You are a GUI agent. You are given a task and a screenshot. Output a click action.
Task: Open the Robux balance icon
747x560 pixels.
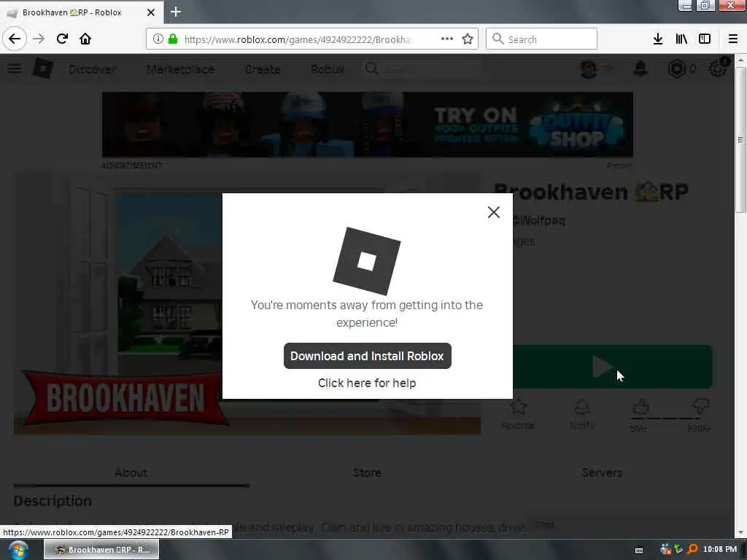[x=676, y=69]
